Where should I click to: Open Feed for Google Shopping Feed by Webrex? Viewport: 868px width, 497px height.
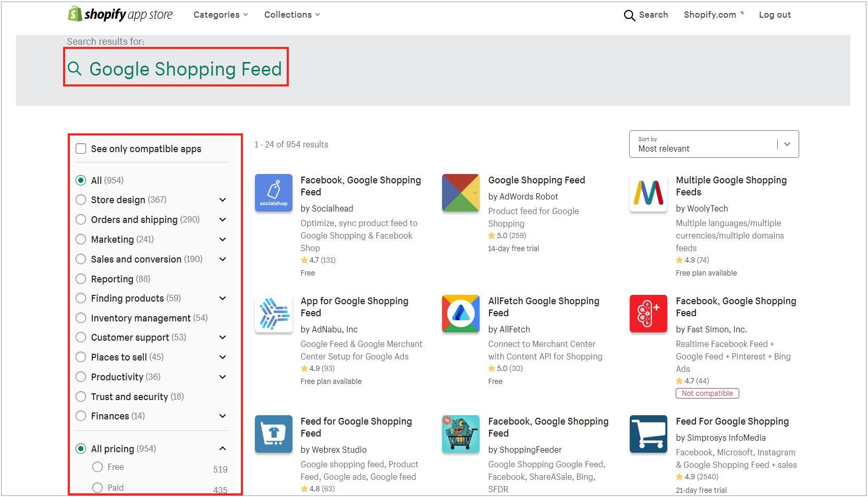356,427
